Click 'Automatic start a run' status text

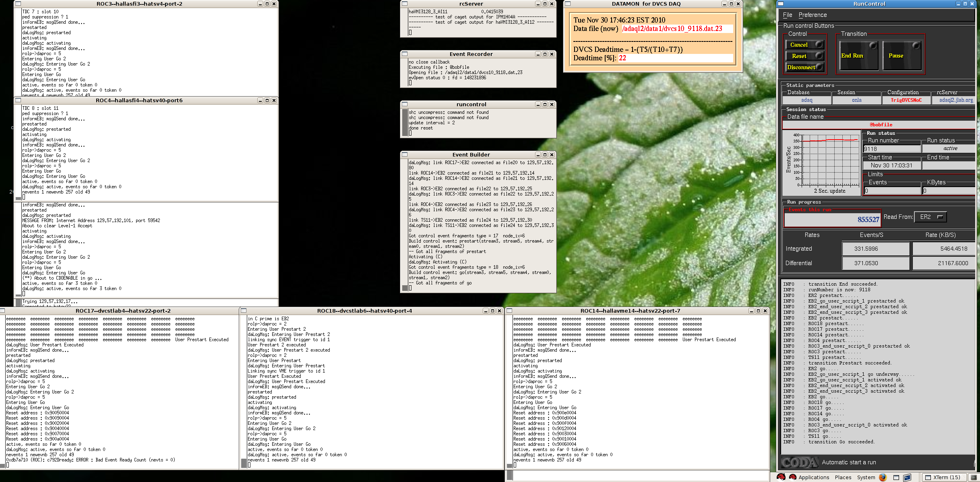tap(849, 462)
